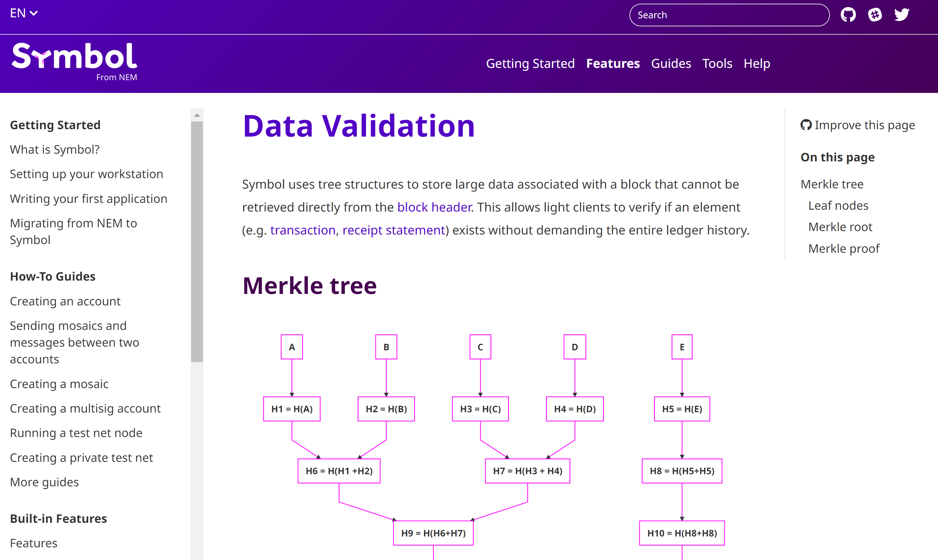Click the Built-in Features sidebar heading
This screenshot has height=560, width=938.
(58, 518)
